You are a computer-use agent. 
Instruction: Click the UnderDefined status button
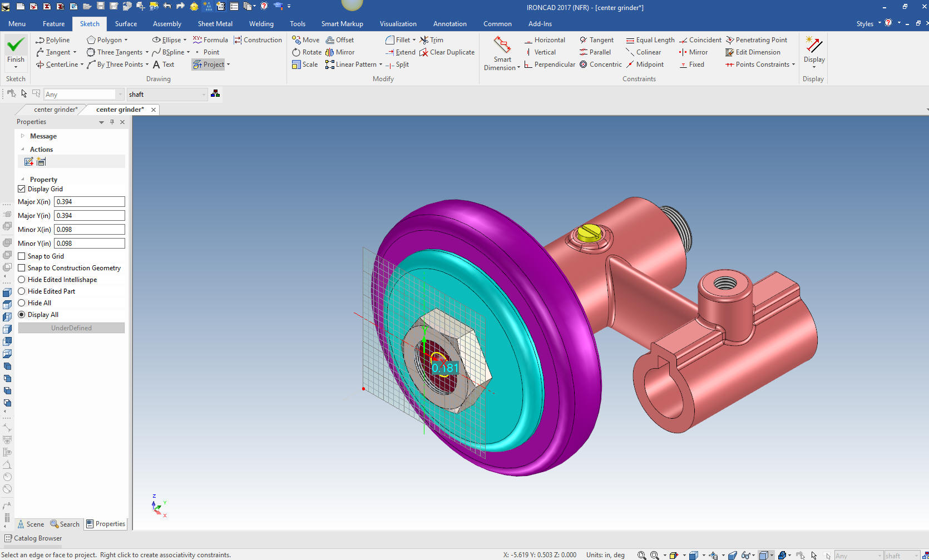click(71, 328)
